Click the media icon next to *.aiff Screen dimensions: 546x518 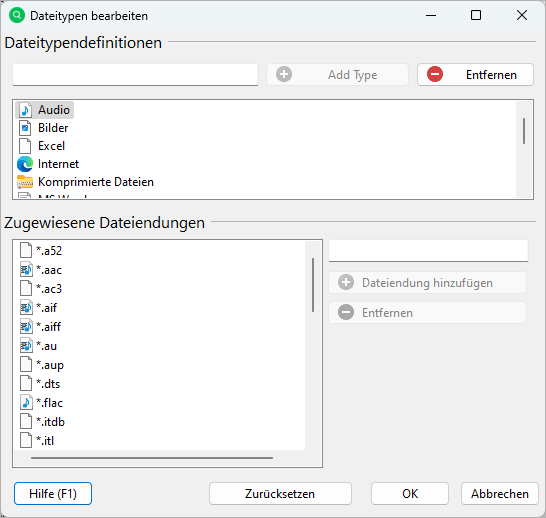[26, 327]
